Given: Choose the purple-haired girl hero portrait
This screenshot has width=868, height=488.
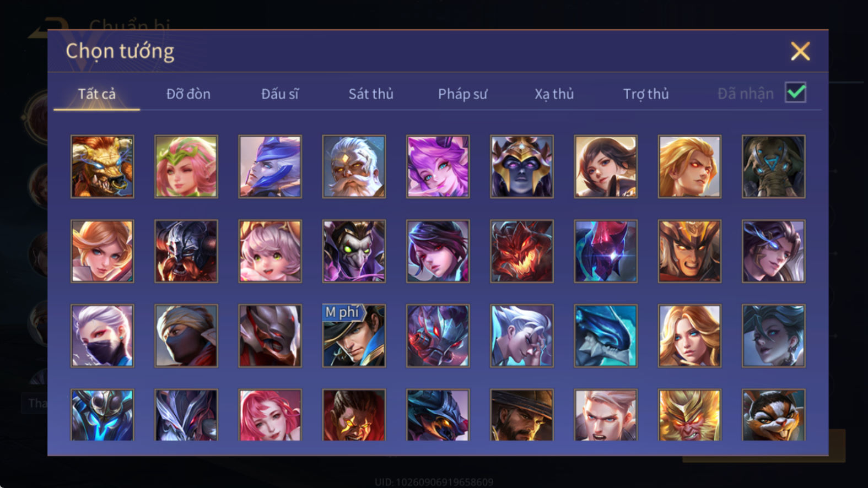Looking at the screenshot, I should (438, 166).
